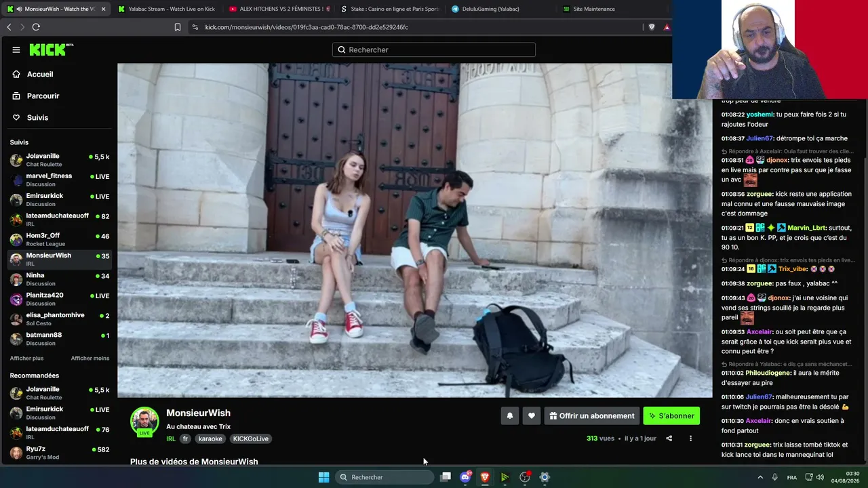Open video more options menu
The image size is (868, 488).
[690, 439]
